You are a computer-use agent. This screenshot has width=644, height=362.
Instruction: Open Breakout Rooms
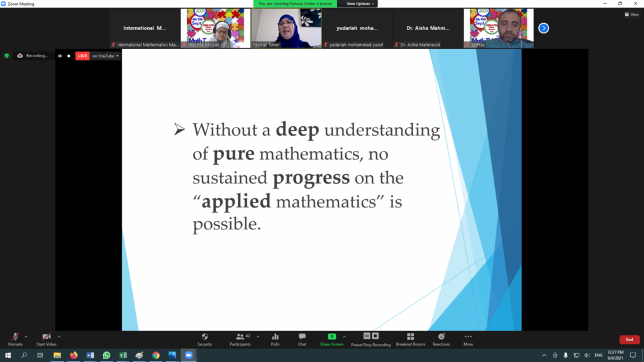410,337
